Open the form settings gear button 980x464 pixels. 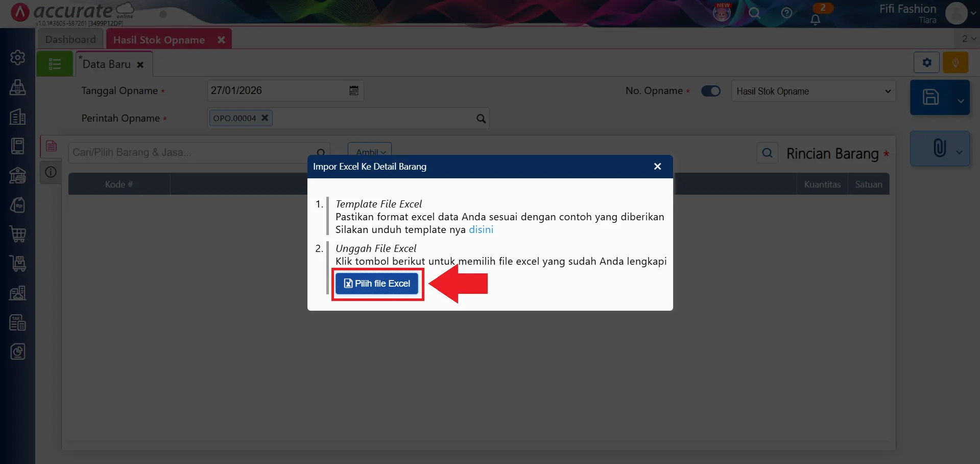(926, 63)
